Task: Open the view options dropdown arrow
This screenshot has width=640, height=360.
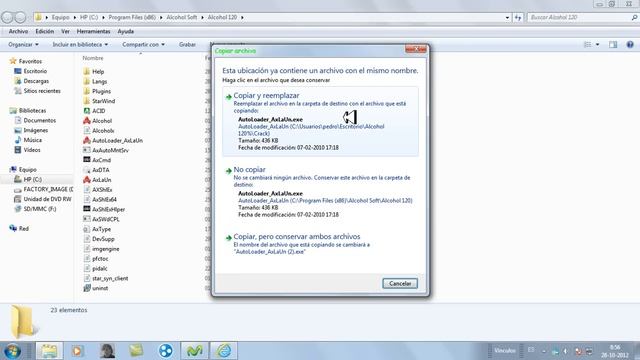Action: (598, 44)
